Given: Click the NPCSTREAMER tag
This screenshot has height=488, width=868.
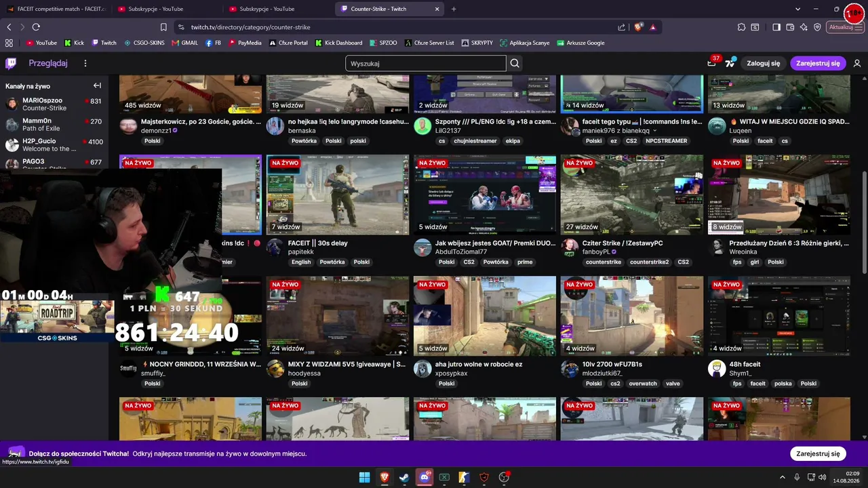Looking at the screenshot, I should tap(667, 141).
